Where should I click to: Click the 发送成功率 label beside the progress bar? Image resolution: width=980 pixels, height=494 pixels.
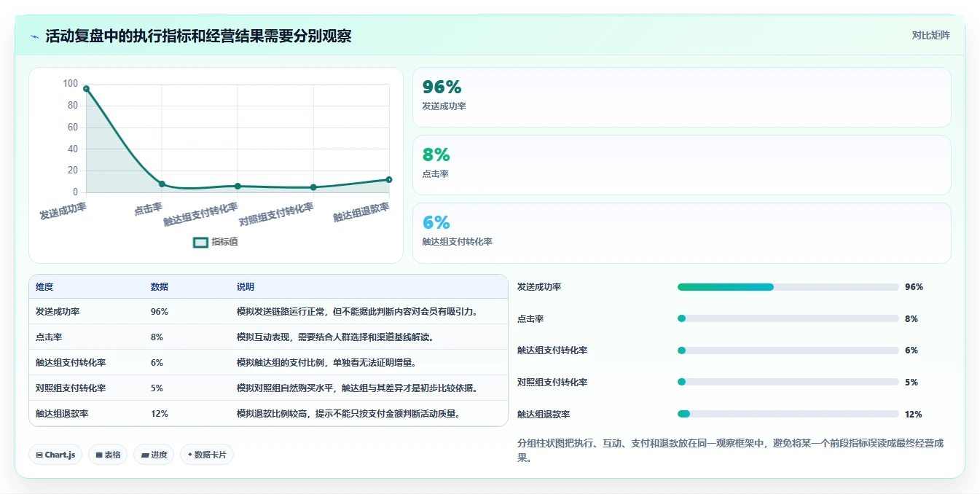539,287
